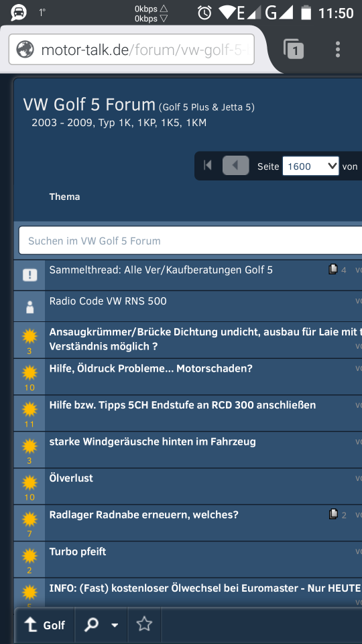Tap the sun icon beside Ansaugkrümmer thread

(x=29, y=336)
